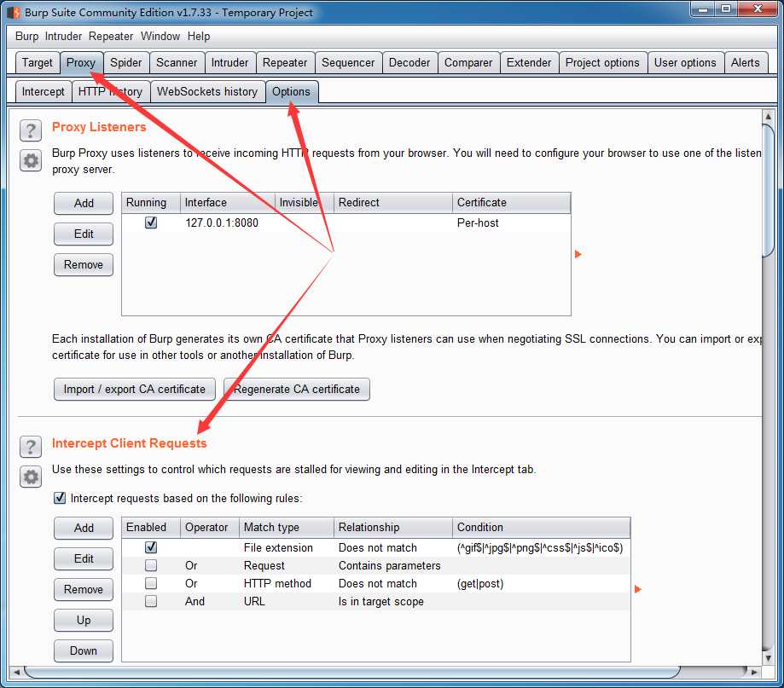Expand Proxy Listeners table with orange arrow
Image resolution: width=784 pixels, height=688 pixels.
coord(578,254)
